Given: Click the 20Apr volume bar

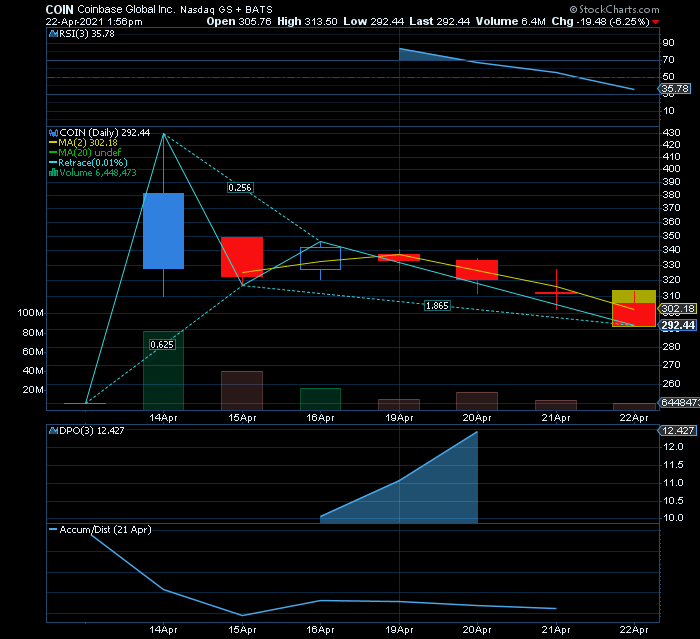Looking at the screenshot, I should pyautogui.click(x=477, y=401).
